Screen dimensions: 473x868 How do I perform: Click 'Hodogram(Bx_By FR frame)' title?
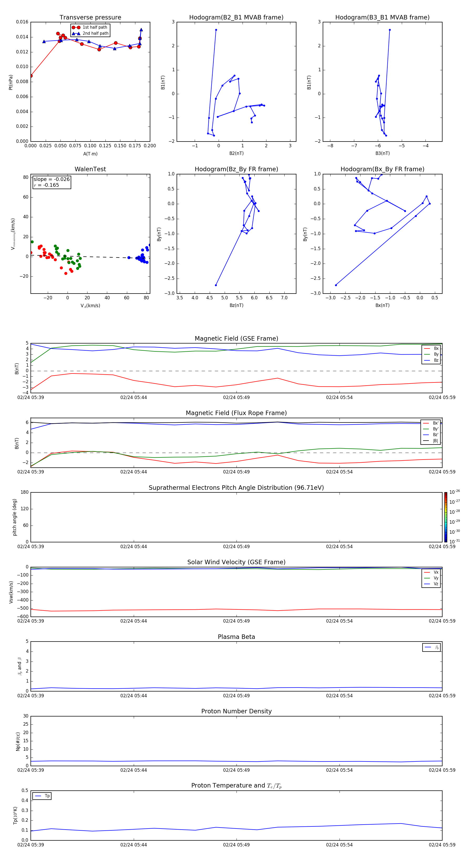point(382,169)
